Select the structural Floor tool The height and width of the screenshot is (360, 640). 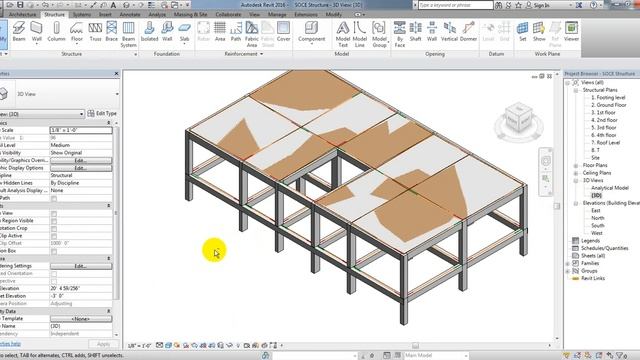(x=76, y=32)
